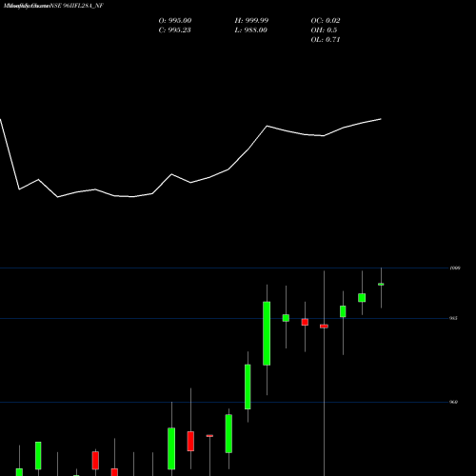This screenshot has width=476, height=476.
Task: Select the OH: 0.5 reading
Action: coord(324,30)
